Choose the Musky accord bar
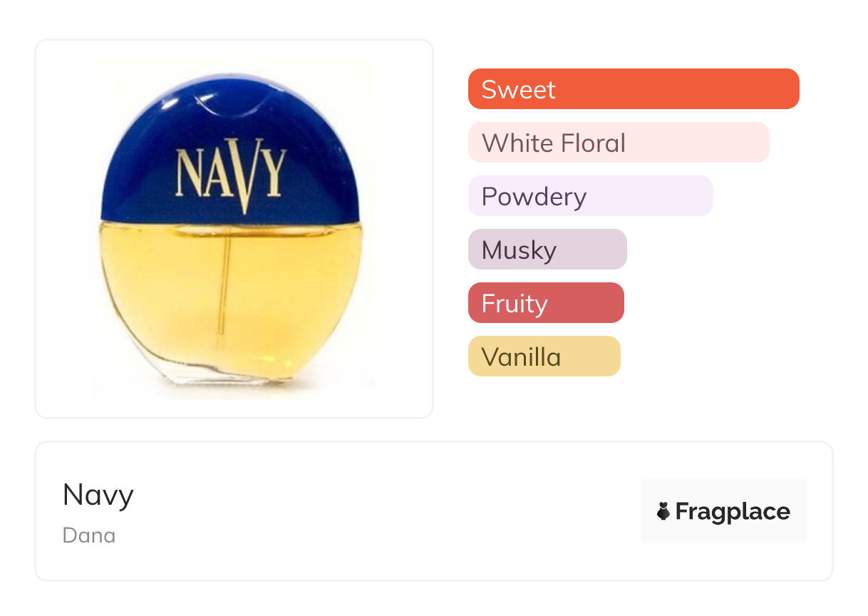This screenshot has height=616, width=868. 547,250
